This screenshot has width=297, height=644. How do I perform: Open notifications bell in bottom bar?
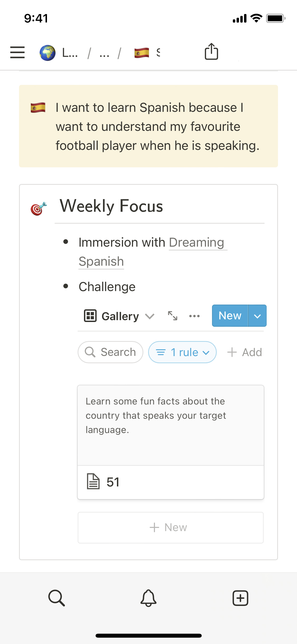(148, 598)
